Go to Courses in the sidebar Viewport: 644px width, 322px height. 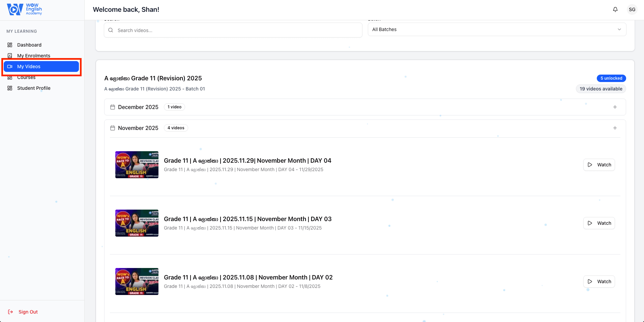[x=26, y=78]
